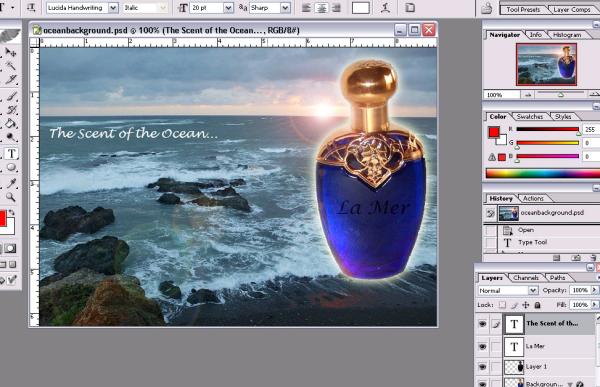Screen dimensions: 600x387
Task: Right align text
Action: click(x=336, y=8)
